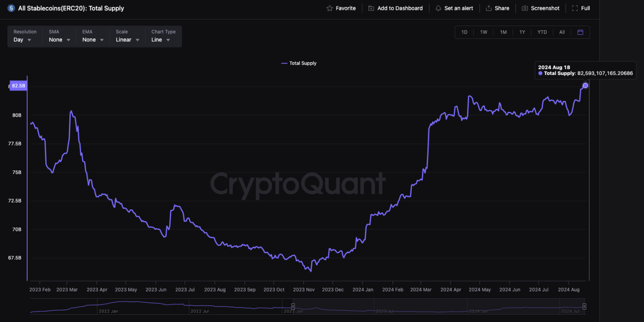Select the YTD time range
Screen dimensions: 644x322
click(542, 32)
